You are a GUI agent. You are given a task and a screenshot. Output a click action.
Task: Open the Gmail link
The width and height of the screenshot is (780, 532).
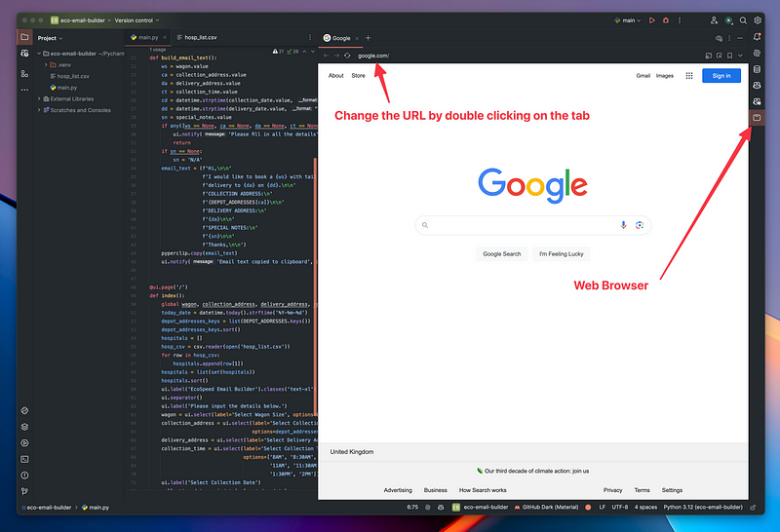pyautogui.click(x=643, y=76)
